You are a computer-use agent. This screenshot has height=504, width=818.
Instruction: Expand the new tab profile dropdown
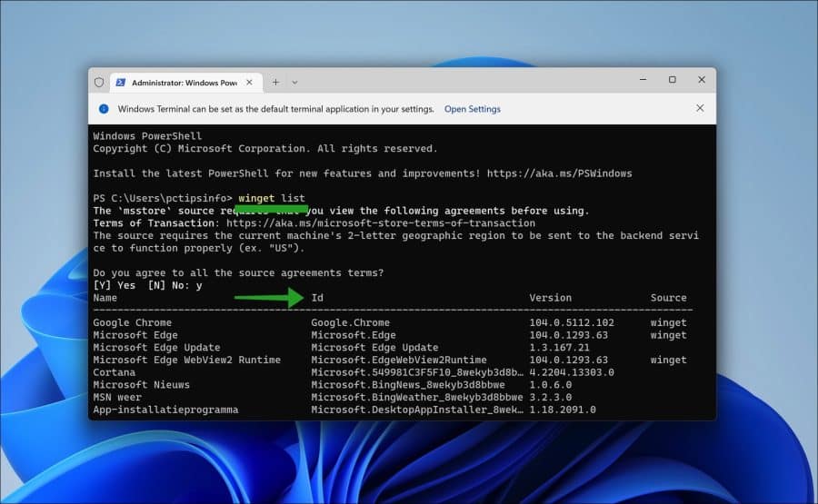click(x=294, y=83)
